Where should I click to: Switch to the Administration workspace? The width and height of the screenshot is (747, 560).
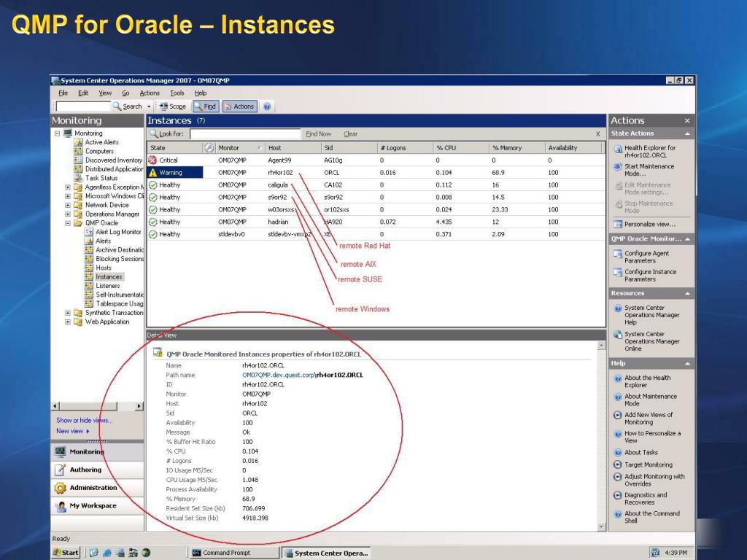click(97, 488)
